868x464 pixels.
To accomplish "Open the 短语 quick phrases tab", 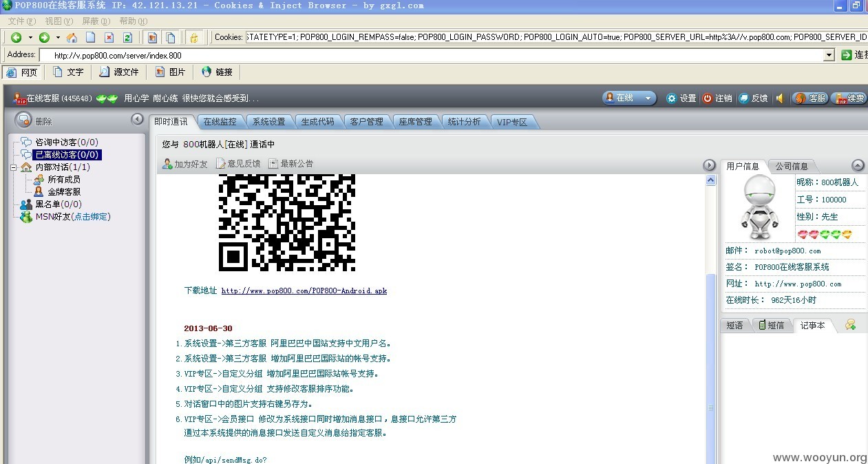I will [735, 325].
